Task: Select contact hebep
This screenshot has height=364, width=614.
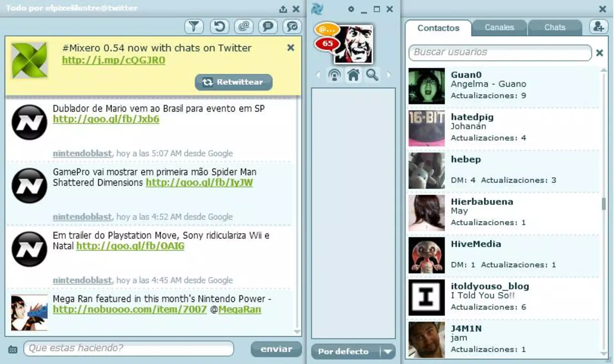Action: 503,170
